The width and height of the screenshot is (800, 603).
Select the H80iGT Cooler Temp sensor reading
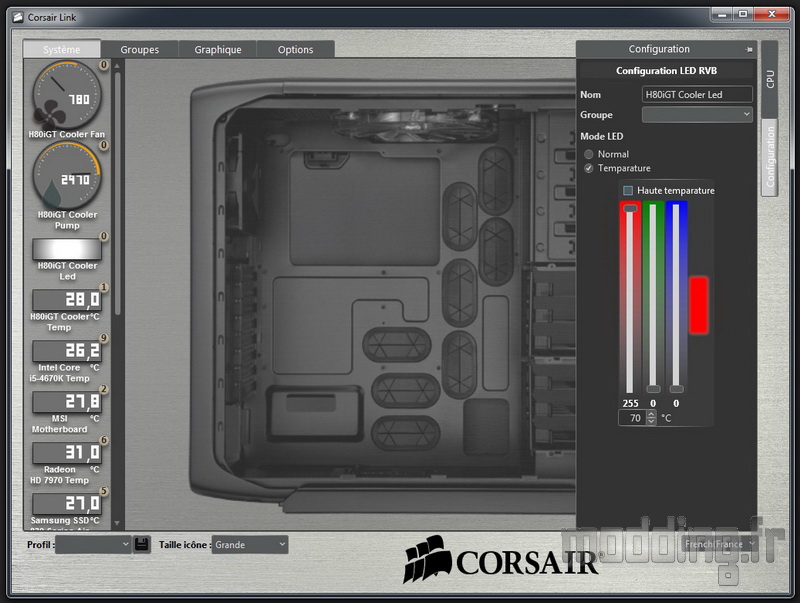click(x=67, y=299)
